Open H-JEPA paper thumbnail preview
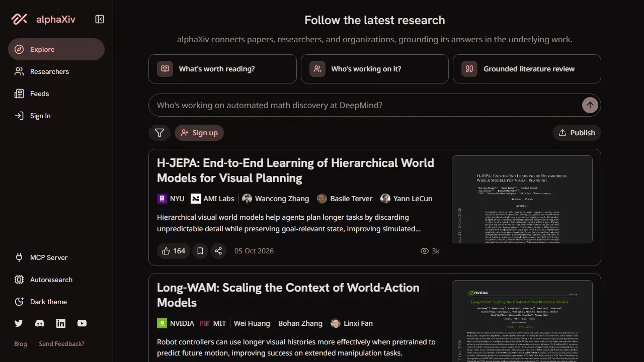Screen dimensions: 644x362 522,200
